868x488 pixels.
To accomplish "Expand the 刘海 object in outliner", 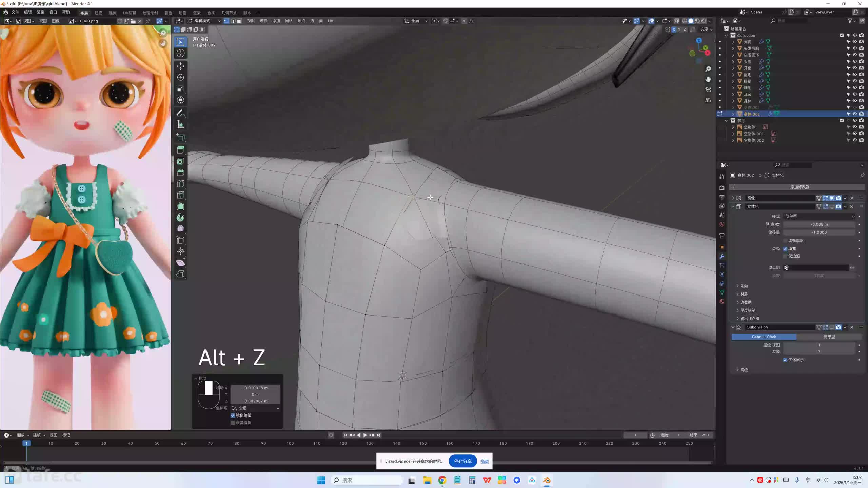I will [733, 42].
